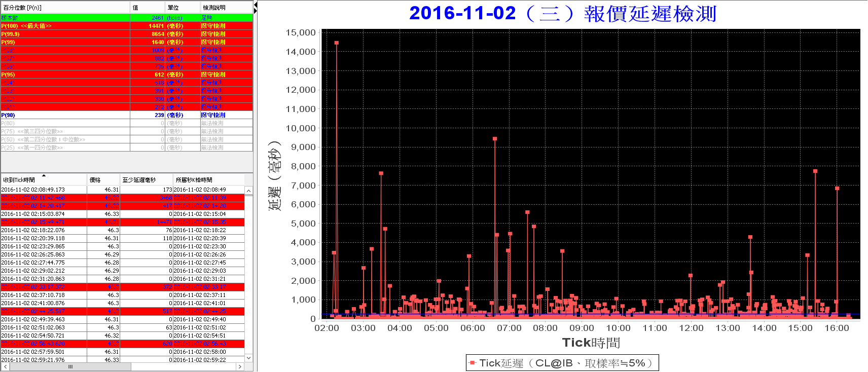Click the horizontal scrollbar thumb of tick table
This screenshot has height=372, width=868.
(x=70, y=366)
